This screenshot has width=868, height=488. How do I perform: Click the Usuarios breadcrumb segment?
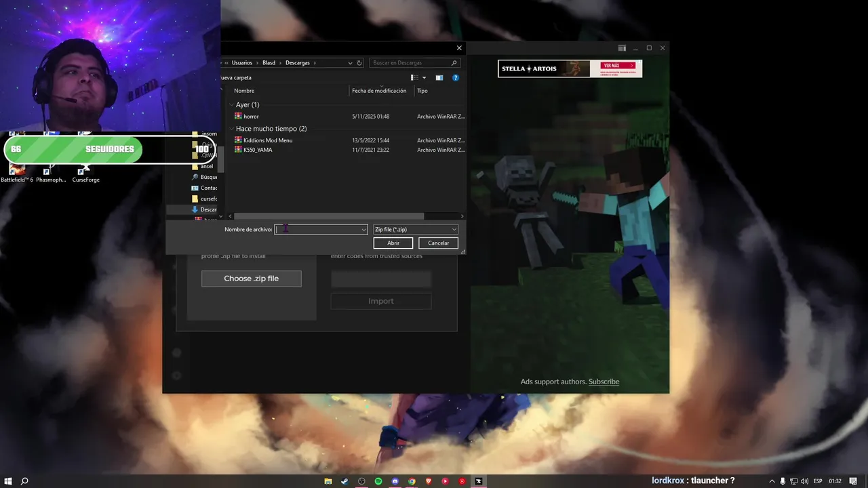coord(242,62)
